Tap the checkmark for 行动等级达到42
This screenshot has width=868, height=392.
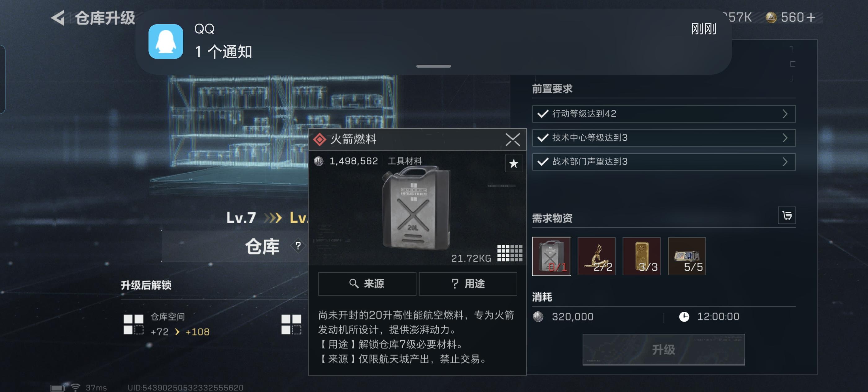[543, 114]
